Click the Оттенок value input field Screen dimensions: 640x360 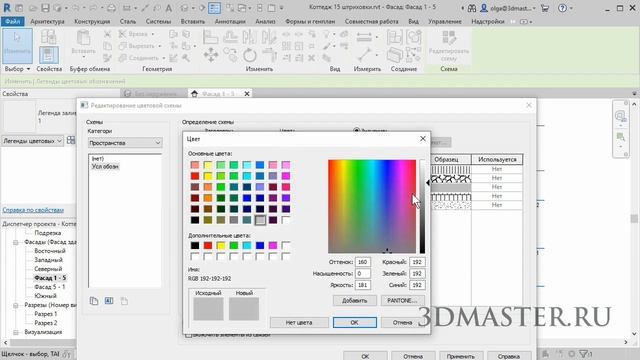362,262
